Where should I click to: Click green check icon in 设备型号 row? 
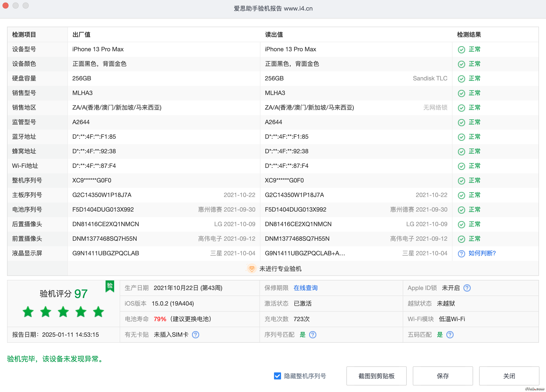tap(461, 50)
